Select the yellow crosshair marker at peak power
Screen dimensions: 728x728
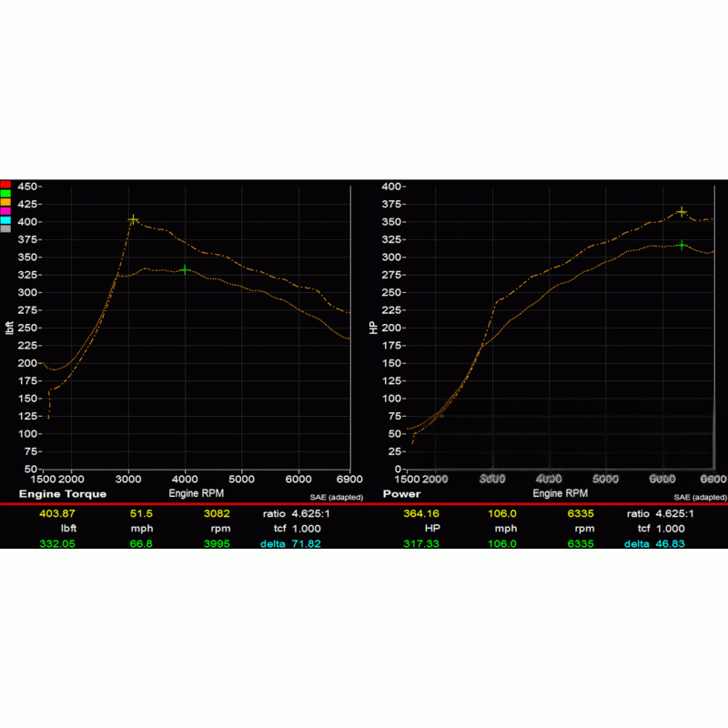(x=682, y=212)
